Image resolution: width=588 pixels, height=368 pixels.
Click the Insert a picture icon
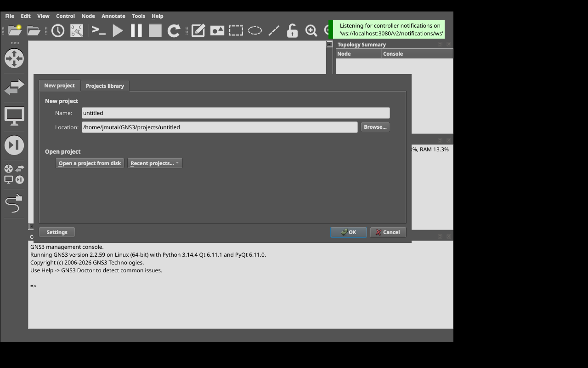point(217,31)
